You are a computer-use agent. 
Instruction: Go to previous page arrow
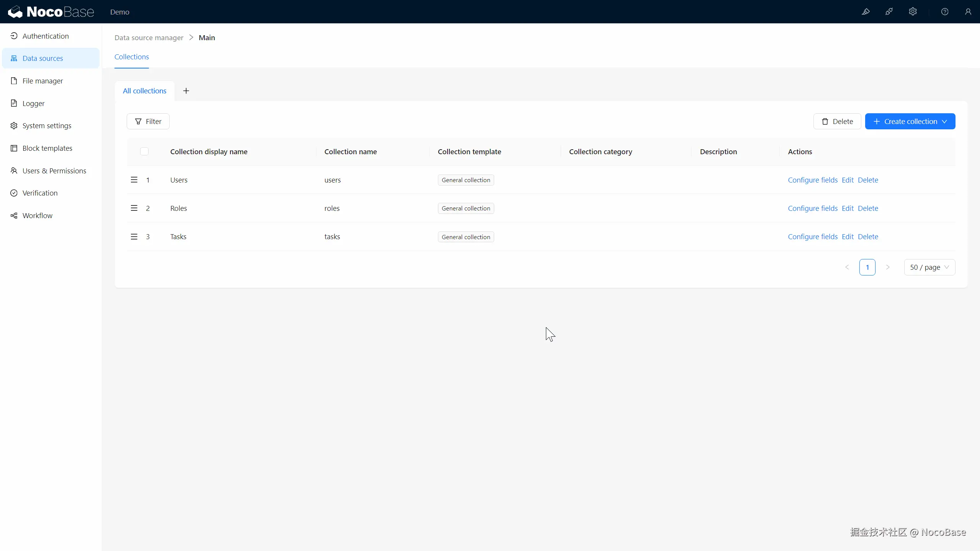tap(847, 267)
